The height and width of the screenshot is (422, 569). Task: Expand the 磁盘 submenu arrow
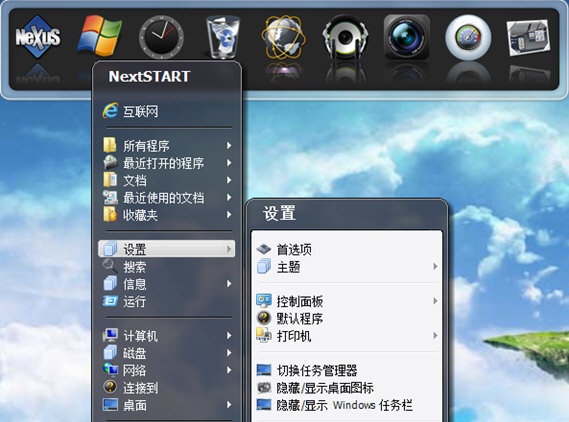pos(229,353)
